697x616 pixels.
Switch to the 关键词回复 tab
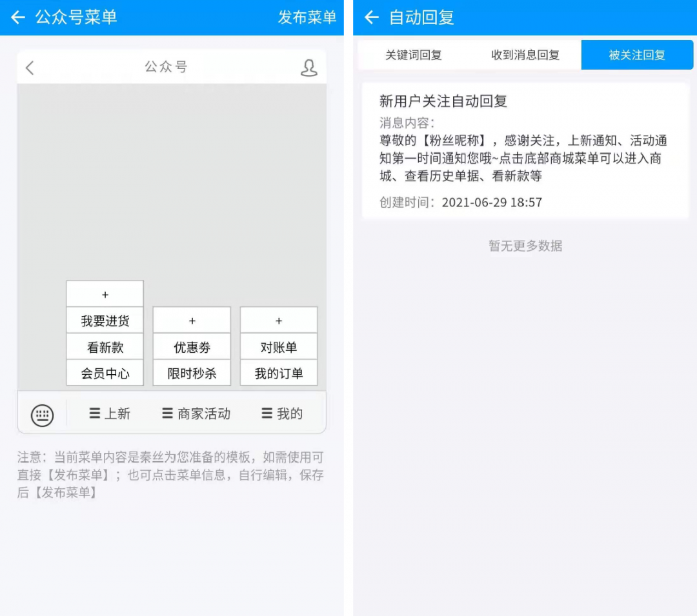coord(414,55)
